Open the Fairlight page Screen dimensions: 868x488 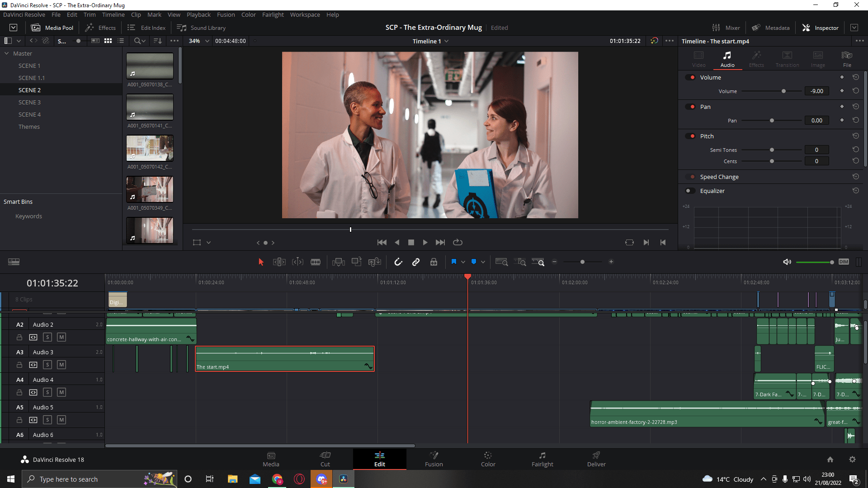coord(542,459)
